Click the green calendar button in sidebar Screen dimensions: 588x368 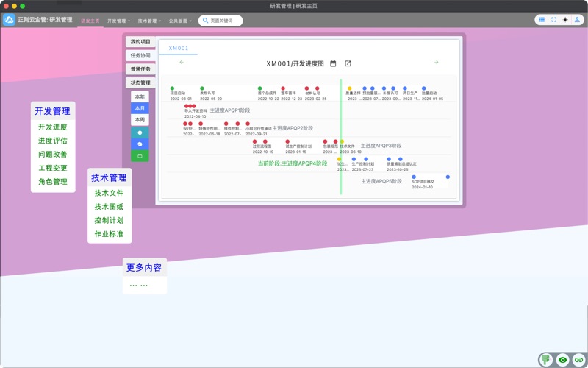tap(140, 156)
